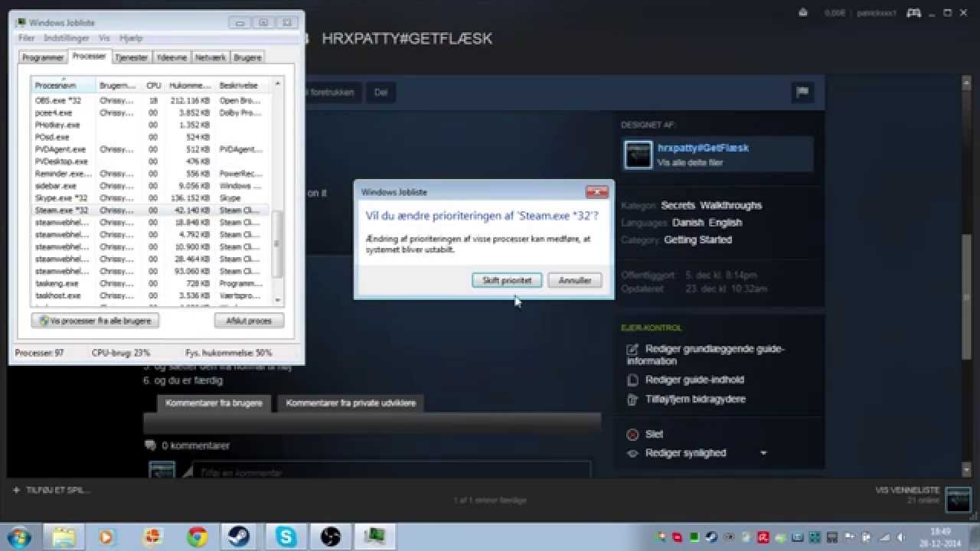Sort by the Procesnavn column header

coord(64,85)
